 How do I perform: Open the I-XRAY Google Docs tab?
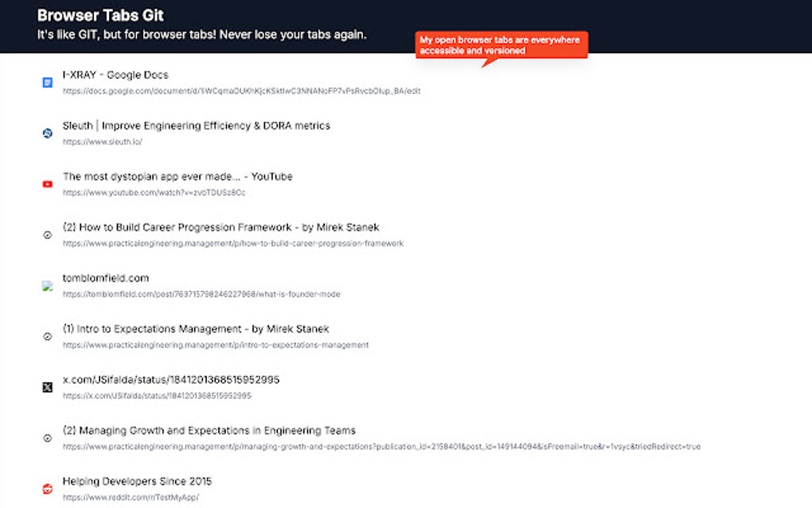pyautogui.click(x=115, y=74)
